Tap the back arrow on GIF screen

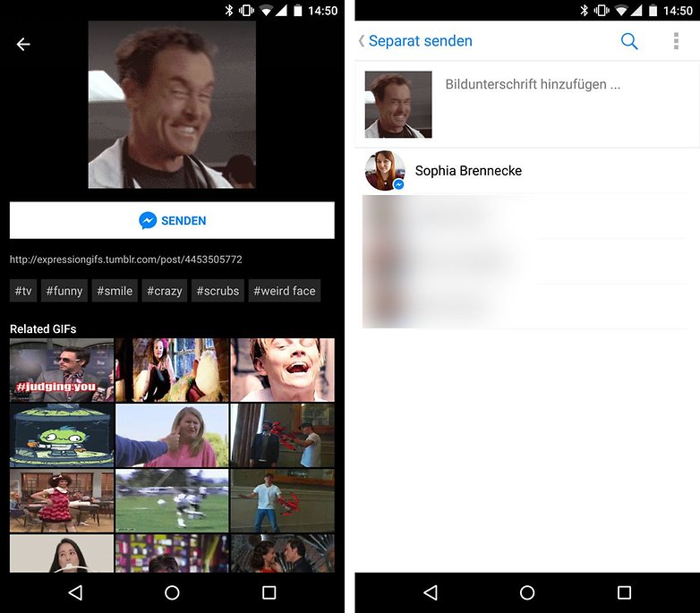tap(23, 44)
